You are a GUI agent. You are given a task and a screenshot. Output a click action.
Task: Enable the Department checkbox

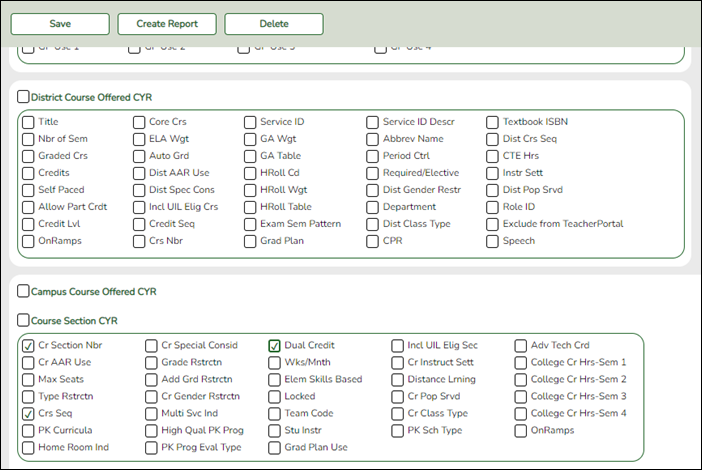tap(373, 207)
